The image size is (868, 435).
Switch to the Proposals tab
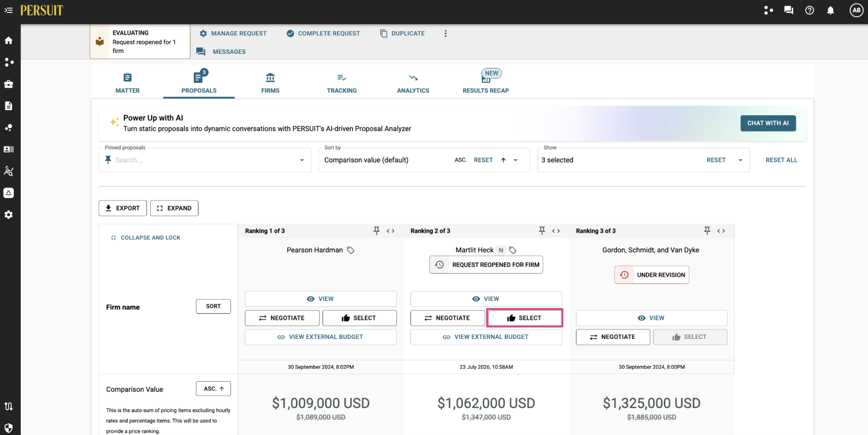pos(199,83)
